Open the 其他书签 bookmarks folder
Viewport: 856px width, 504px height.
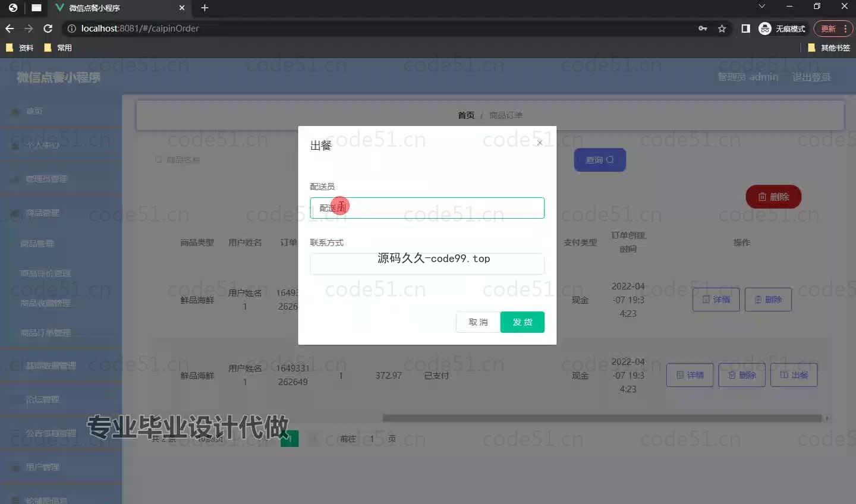[x=829, y=48]
